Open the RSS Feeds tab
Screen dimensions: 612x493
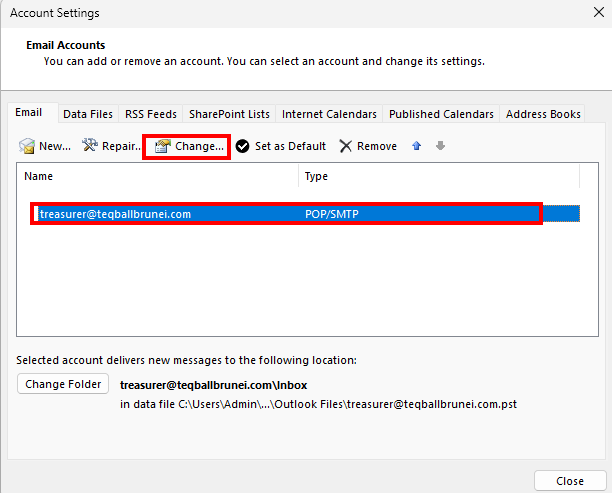click(x=150, y=114)
